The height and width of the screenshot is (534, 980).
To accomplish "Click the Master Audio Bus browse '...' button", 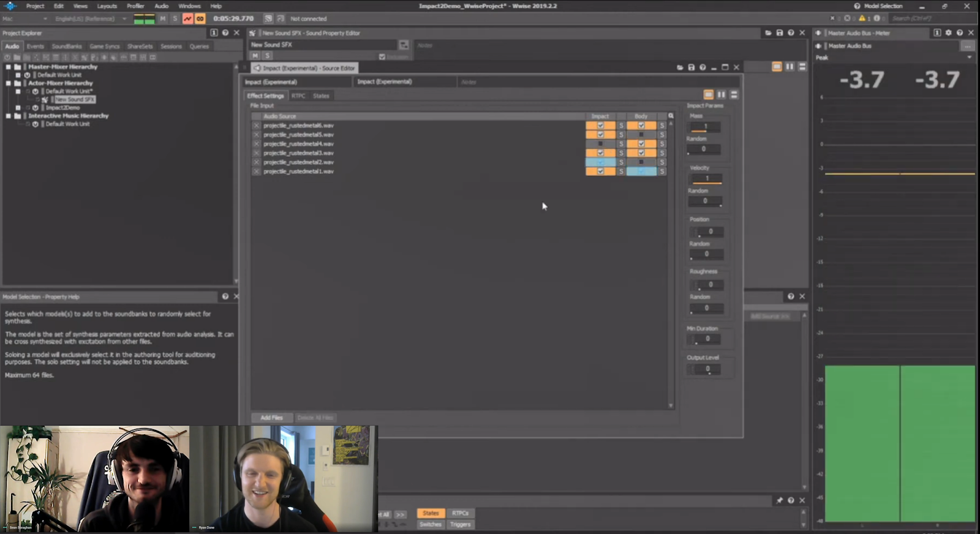I will [x=967, y=46].
